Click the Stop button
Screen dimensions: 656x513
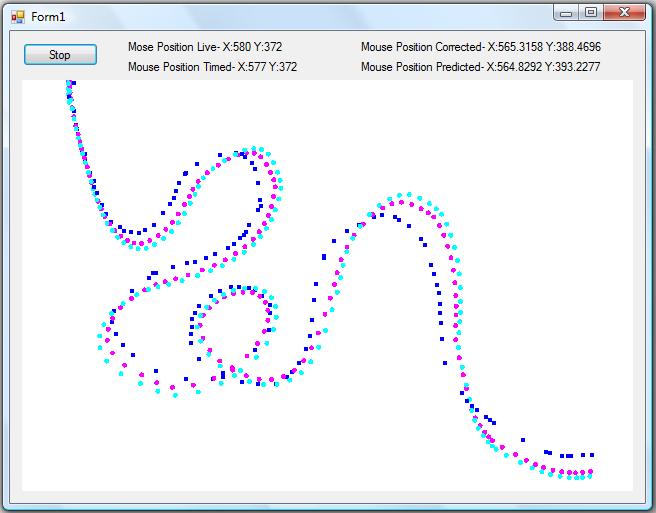point(60,55)
